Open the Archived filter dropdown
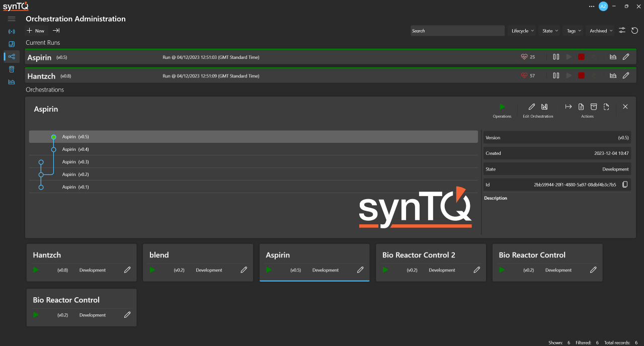The width and height of the screenshot is (644, 346). (x=601, y=31)
